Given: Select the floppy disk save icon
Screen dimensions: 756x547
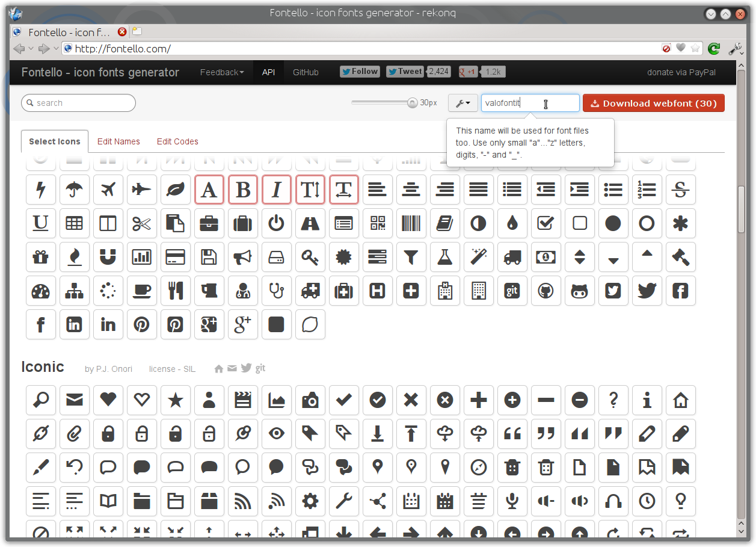Looking at the screenshot, I should 209,257.
